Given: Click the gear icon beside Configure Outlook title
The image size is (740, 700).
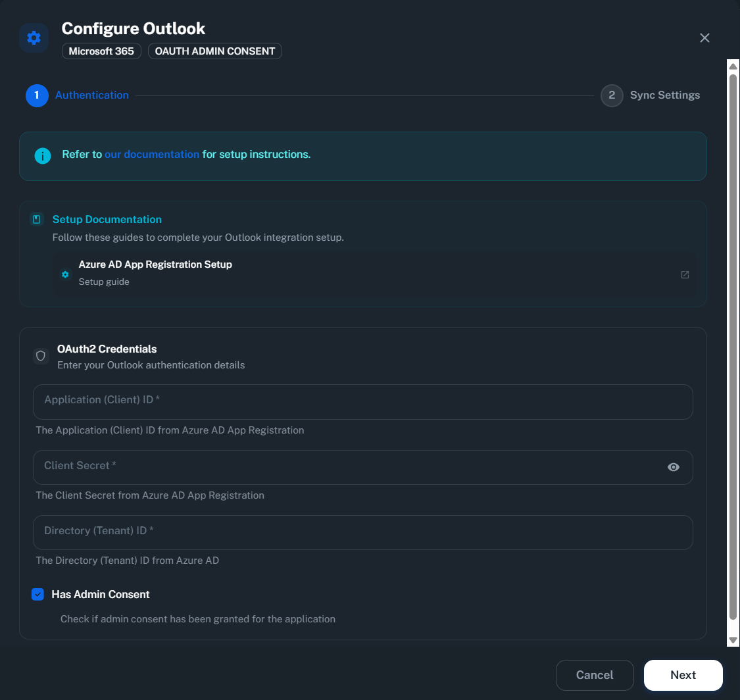Looking at the screenshot, I should (34, 37).
